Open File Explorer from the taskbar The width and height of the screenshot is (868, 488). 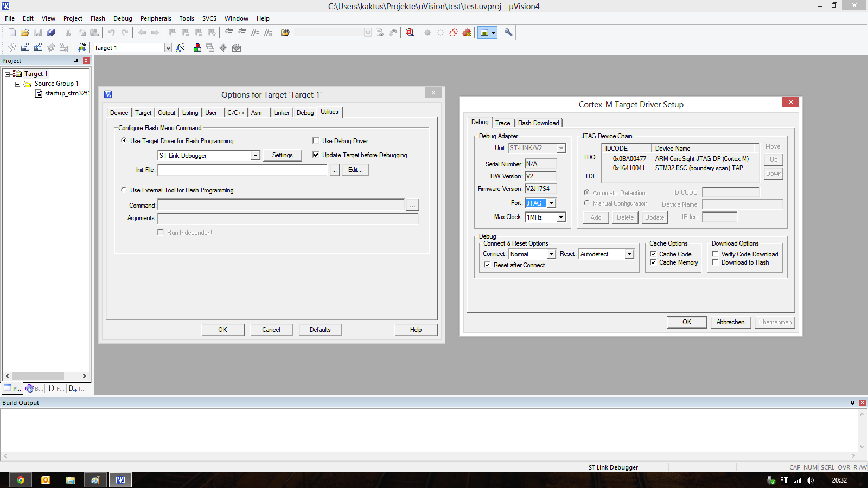click(71, 480)
